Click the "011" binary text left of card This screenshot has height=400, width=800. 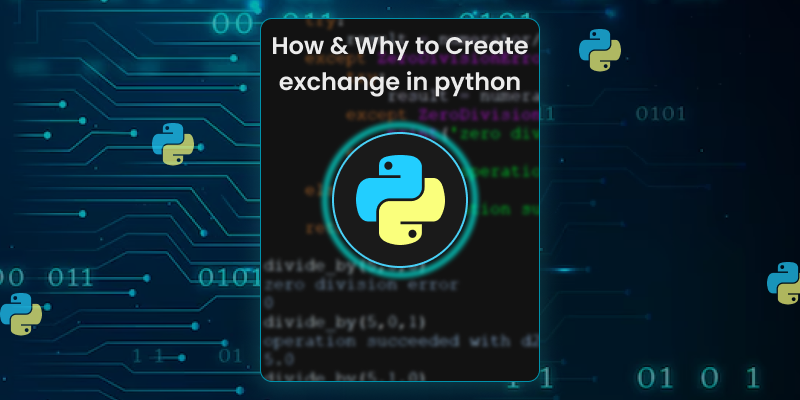71,277
